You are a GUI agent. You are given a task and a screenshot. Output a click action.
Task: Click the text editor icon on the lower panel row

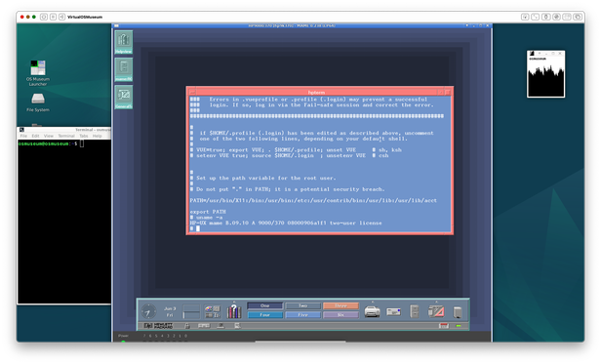tap(237, 326)
